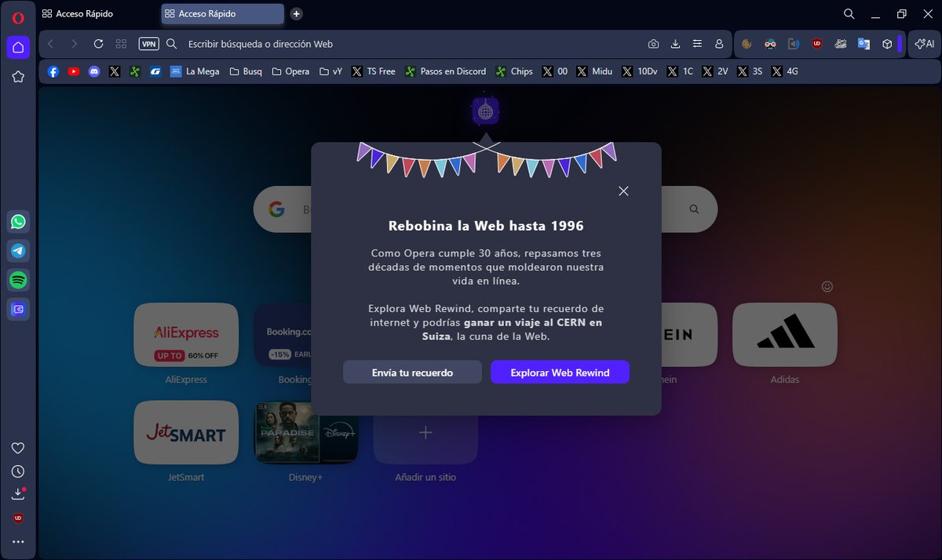The width and height of the screenshot is (942, 560).
Task: Open the Google Translate extension icon
Action: tap(863, 44)
